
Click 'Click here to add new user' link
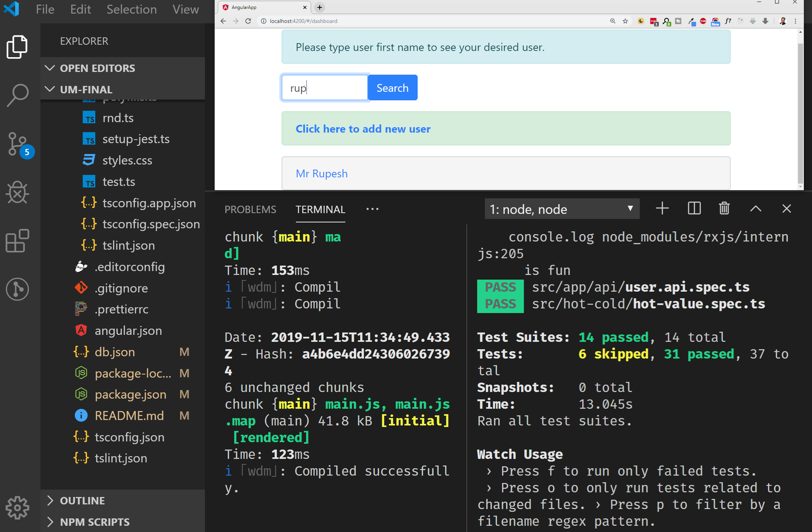tap(363, 129)
